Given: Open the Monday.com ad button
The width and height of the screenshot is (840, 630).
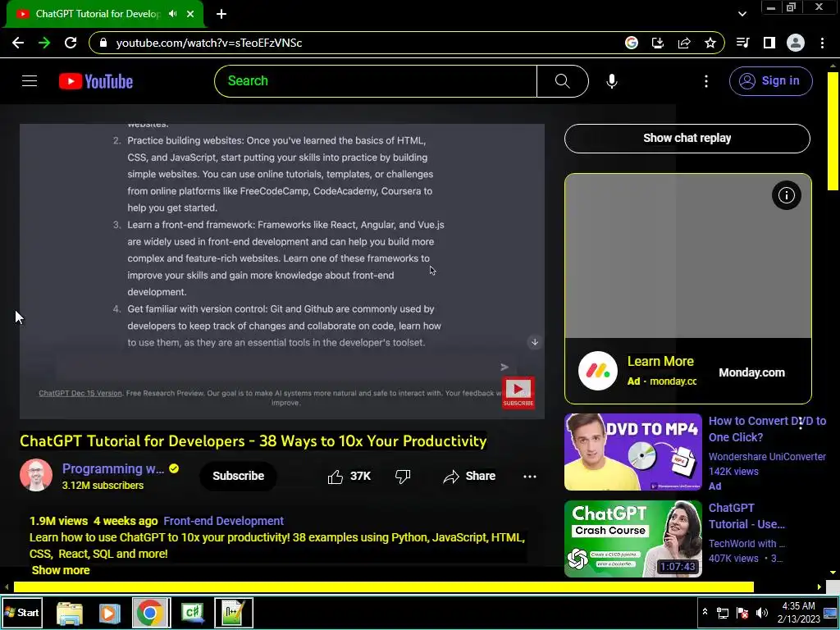Looking at the screenshot, I should 751,373.
